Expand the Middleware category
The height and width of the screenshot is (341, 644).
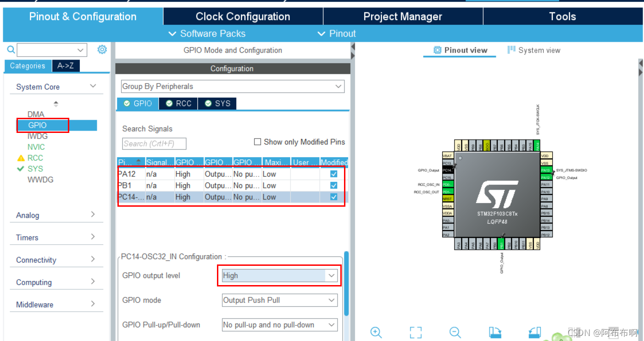click(93, 304)
